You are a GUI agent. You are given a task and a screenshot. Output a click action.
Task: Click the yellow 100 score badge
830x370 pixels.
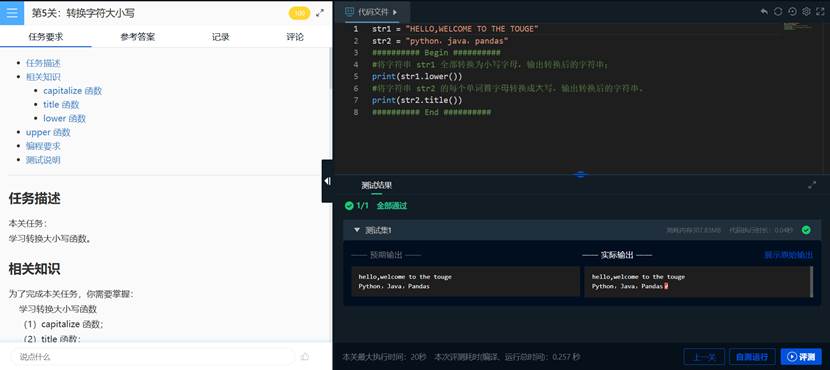[300, 13]
